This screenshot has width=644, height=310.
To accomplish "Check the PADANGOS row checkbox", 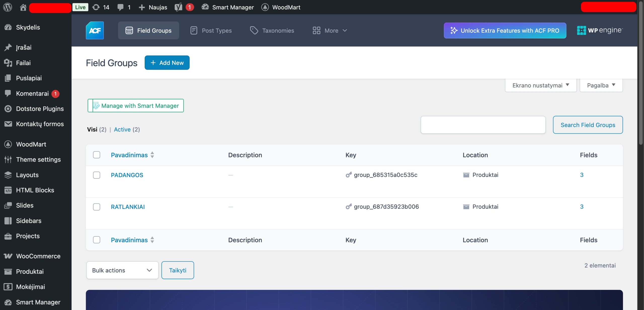I will click(97, 175).
